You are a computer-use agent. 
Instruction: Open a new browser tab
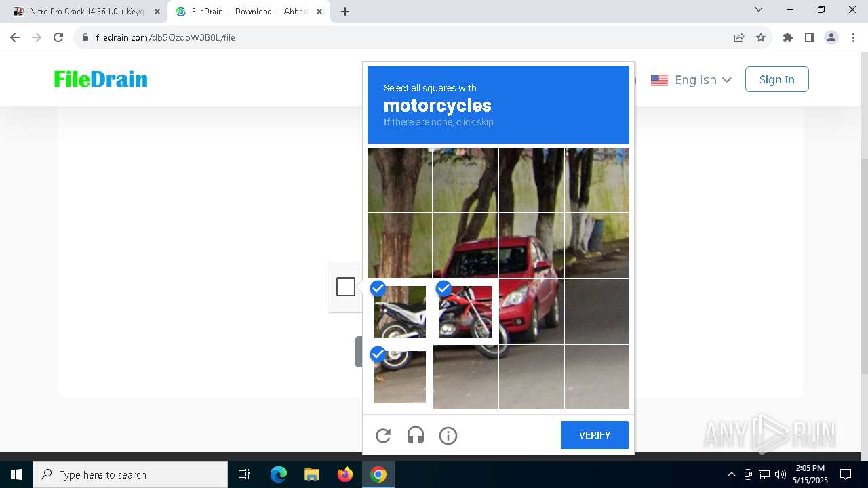click(345, 12)
